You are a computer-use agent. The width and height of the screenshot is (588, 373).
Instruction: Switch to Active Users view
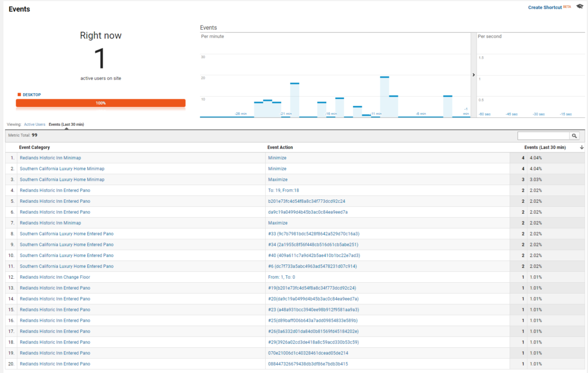(x=34, y=124)
